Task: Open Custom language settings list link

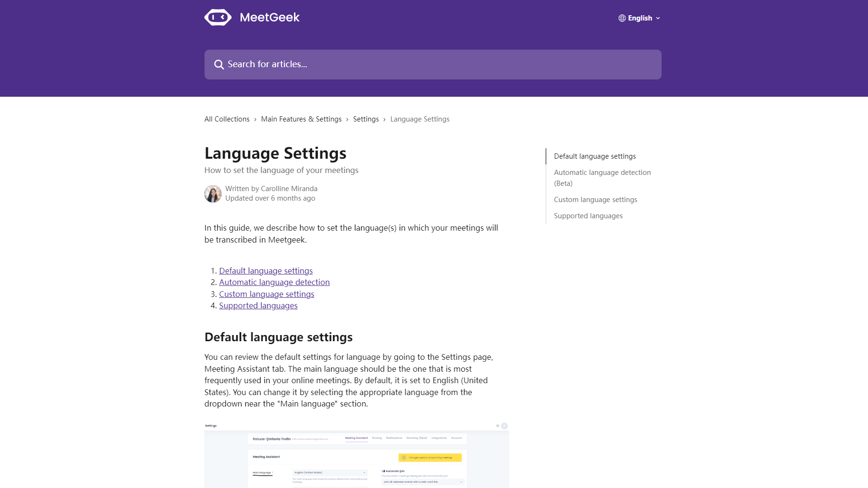Action: pyautogui.click(x=266, y=294)
